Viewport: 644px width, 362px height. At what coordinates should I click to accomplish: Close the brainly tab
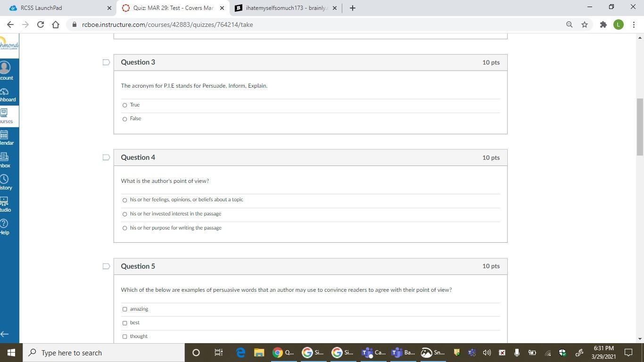coord(335,8)
